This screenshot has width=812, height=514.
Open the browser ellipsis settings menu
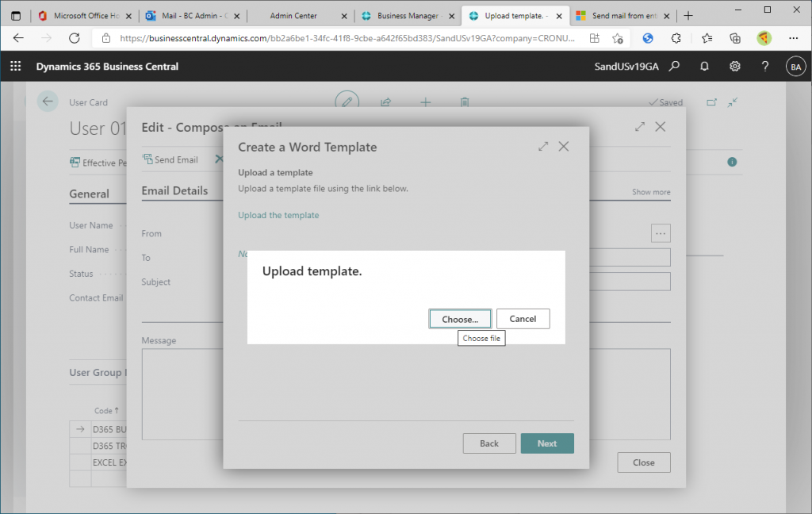click(794, 38)
